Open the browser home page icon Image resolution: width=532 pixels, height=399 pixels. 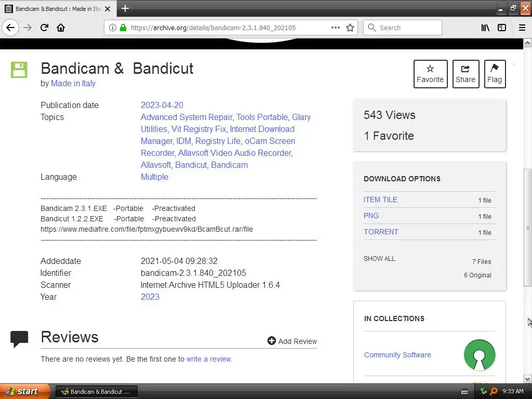61,28
